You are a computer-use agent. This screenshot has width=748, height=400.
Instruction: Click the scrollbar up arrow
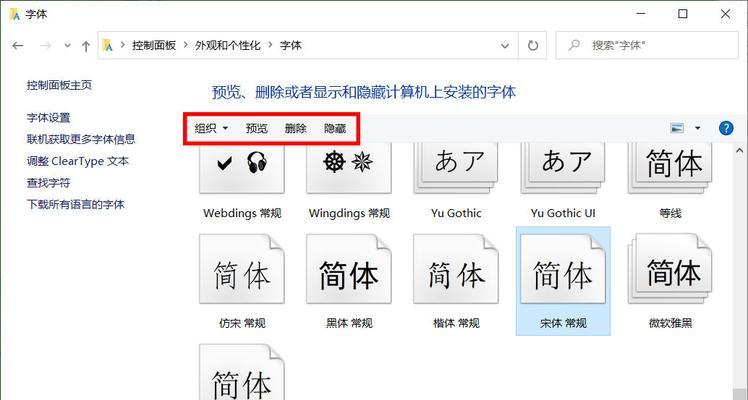(x=740, y=151)
